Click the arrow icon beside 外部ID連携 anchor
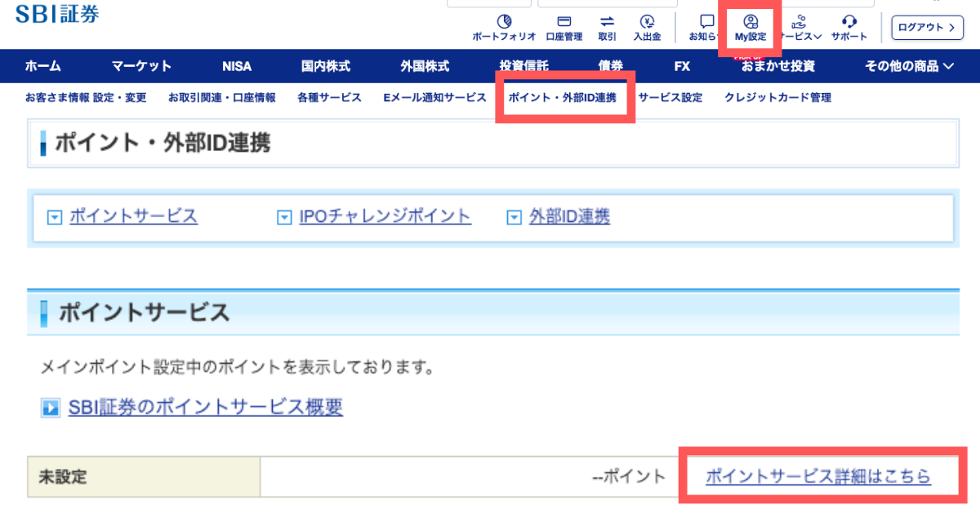The width and height of the screenshot is (980, 514). pos(514,217)
